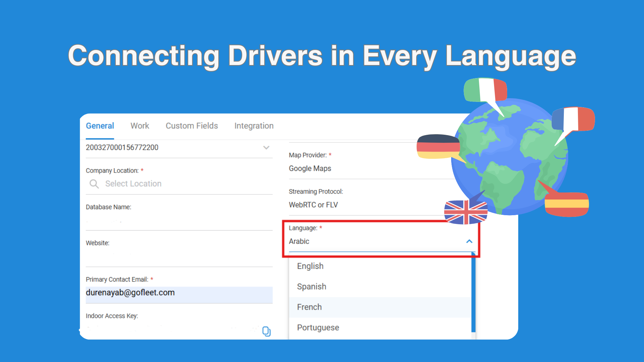
Task: Open the Custom Fields tab
Action: tap(192, 126)
